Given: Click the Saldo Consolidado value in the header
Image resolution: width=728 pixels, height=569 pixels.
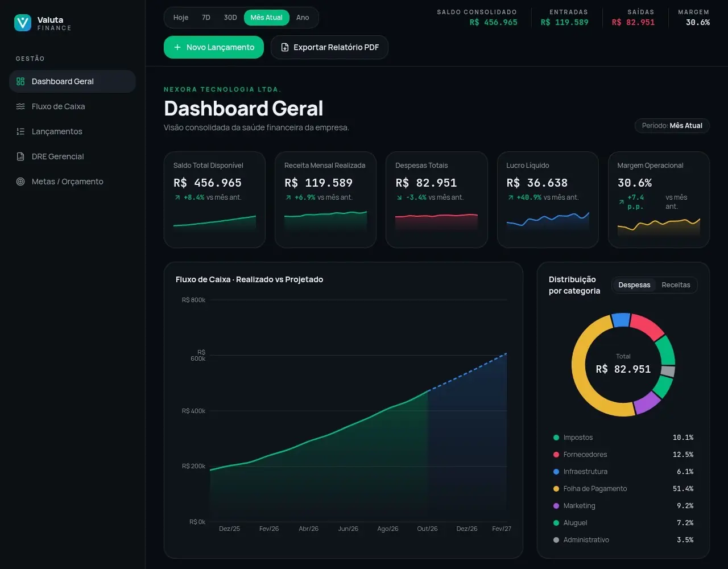Looking at the screenshot, I should (494, 23).
